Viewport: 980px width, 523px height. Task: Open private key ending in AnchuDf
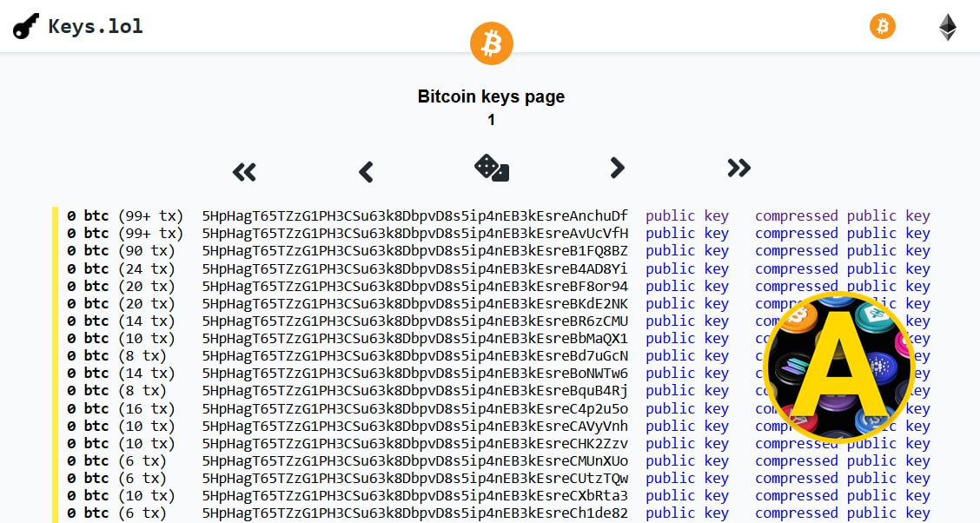[x=414, y=215]
